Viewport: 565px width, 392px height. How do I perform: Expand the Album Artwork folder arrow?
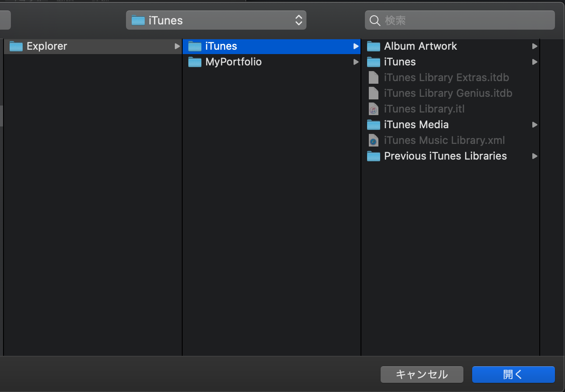[534, 46]
